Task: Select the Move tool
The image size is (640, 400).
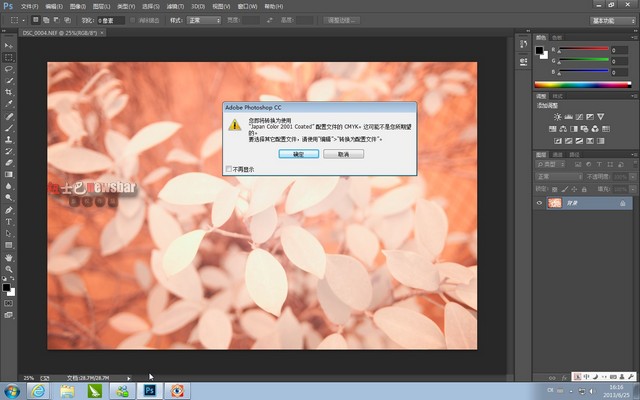Action: click(9, 46)
